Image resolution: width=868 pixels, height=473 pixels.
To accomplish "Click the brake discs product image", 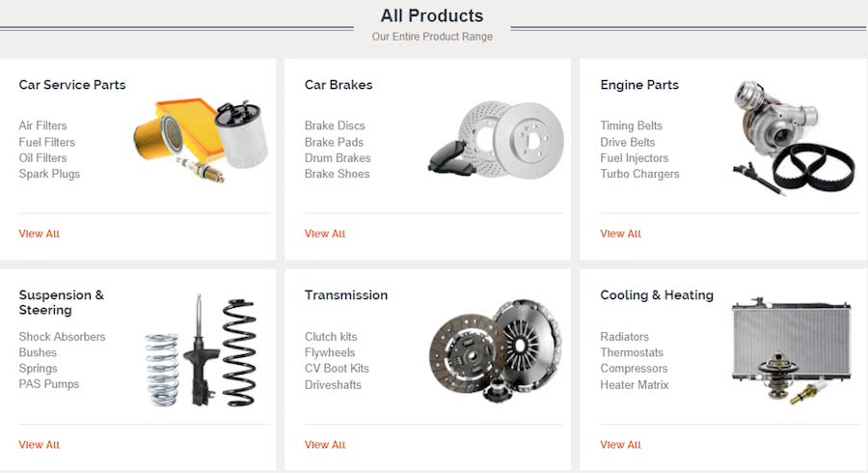I will point(496,140).
